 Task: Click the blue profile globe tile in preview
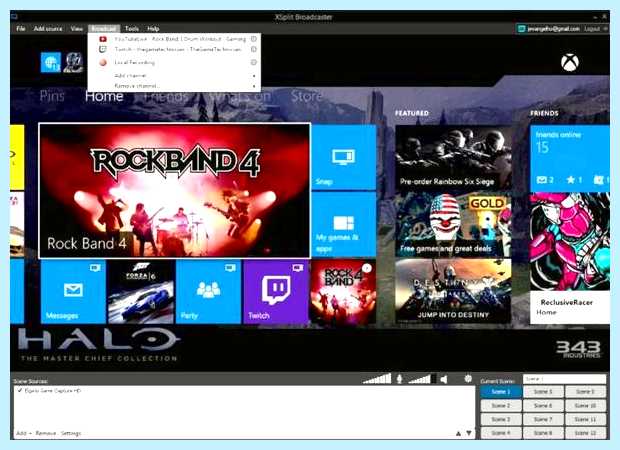[51, 62]
